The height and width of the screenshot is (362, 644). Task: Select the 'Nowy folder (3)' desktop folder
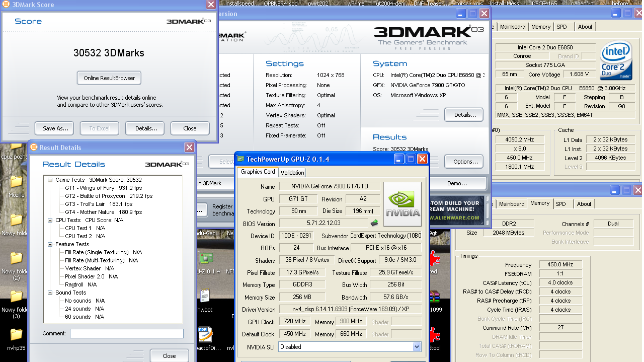[x=16, y=297]
